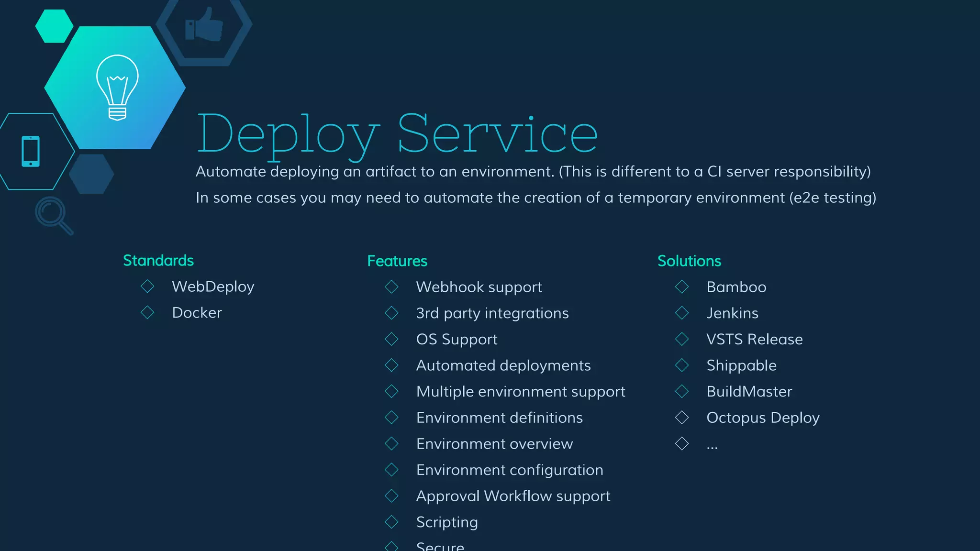Click the diamond bullet beside OS Support
The width and height of the screenshot is (980, 551).
391,339
